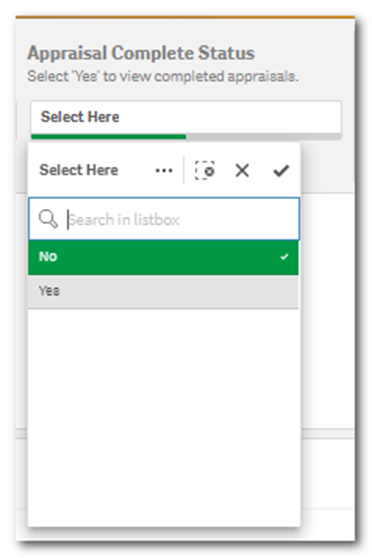This screenshot has width=372, height=558.
Task: Deselect the green No value
Action: tap(163, 257)
